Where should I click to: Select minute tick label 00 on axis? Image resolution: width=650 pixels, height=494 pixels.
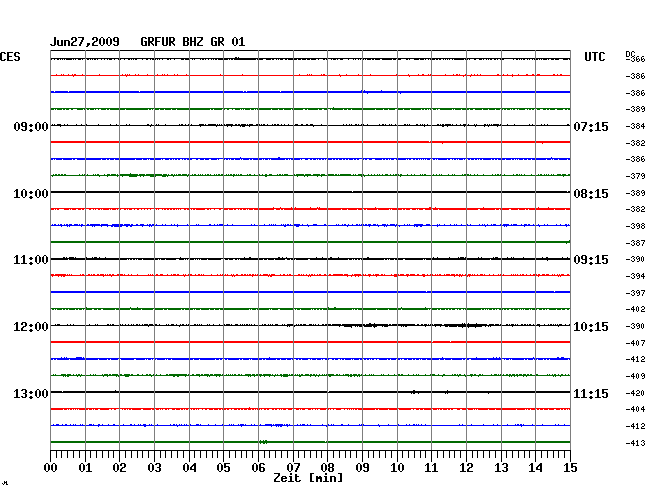pos(51,468)
